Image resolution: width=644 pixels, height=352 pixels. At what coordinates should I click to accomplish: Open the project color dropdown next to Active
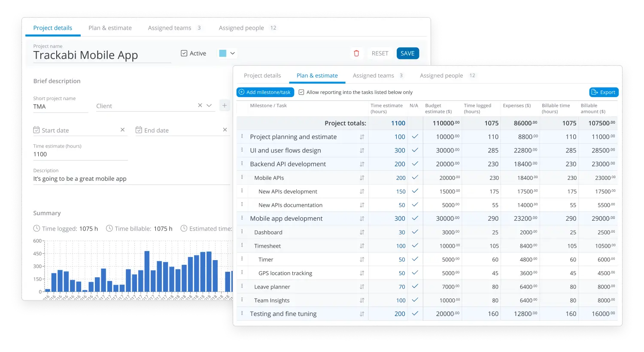233,53
